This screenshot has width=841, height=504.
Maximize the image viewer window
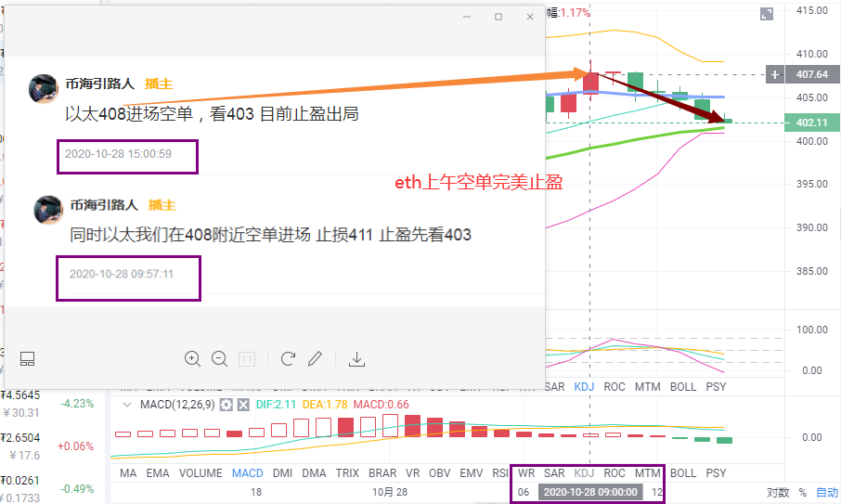coord(498,17)
